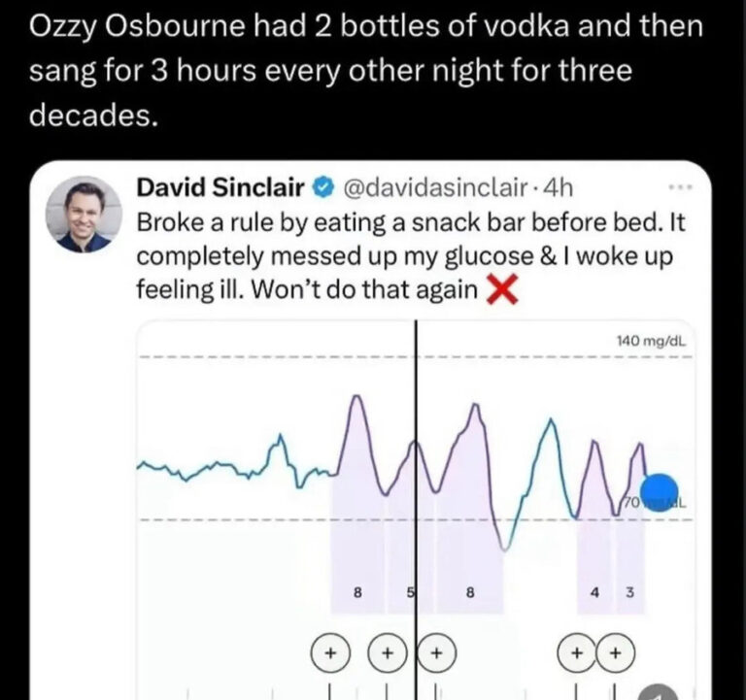Click the 4h tweet timestamp
Image resolution: width=746 pixels, height=700 pixels.
[x=558, y=187]
